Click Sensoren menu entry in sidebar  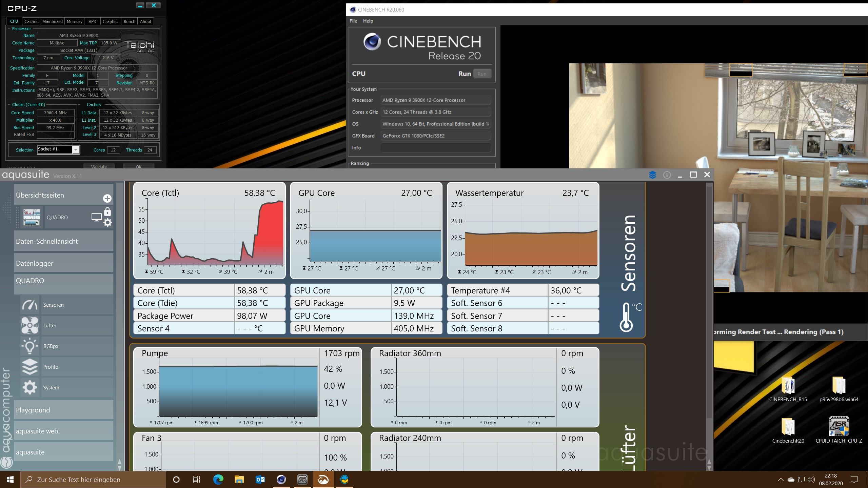(77, 305)
